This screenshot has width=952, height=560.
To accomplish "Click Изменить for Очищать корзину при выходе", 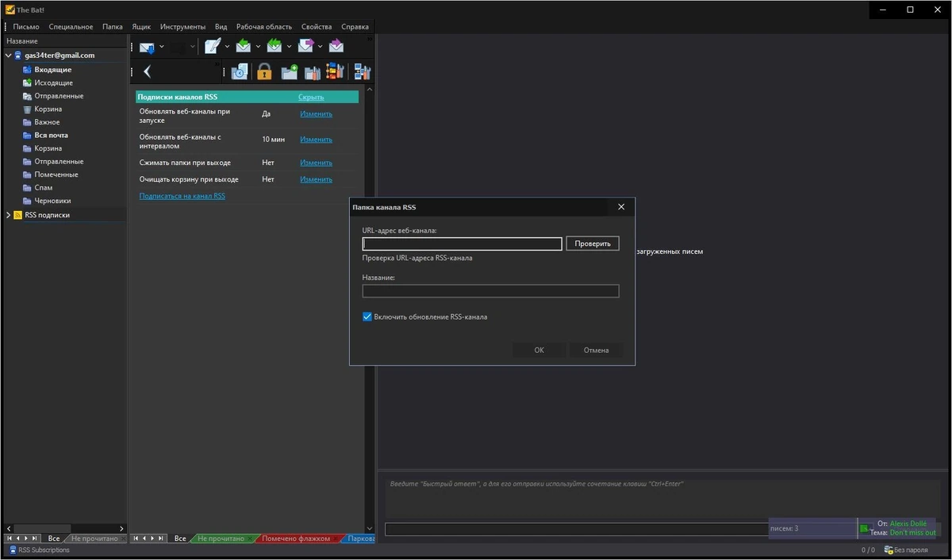I will click(x=316, y=179).
